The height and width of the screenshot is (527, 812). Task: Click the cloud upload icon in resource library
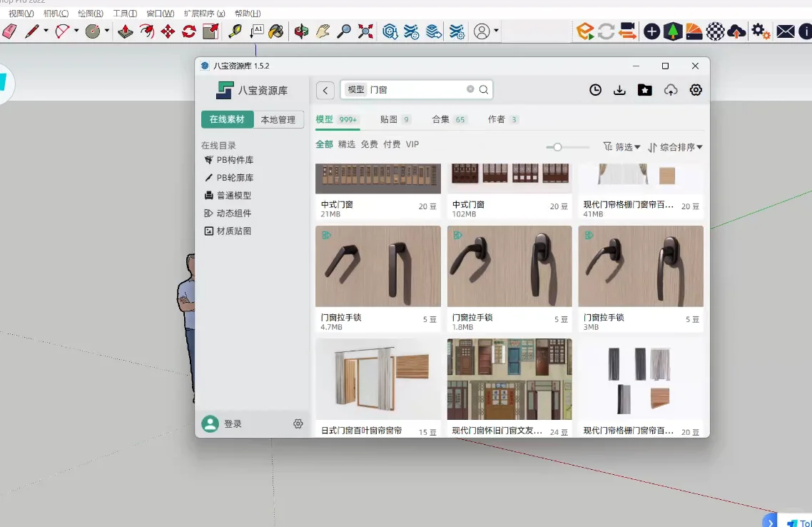coord(671,90)
